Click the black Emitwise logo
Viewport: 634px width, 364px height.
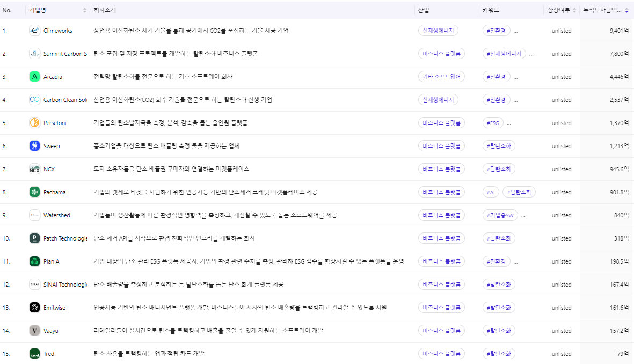pos(35,308)
